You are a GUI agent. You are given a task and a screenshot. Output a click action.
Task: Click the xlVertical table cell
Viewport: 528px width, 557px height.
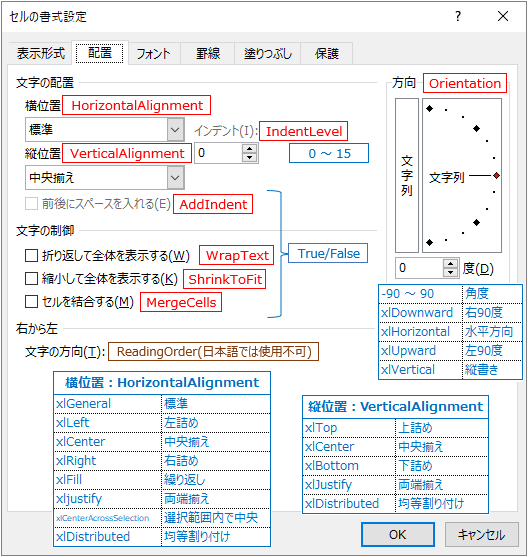(421, 370)
